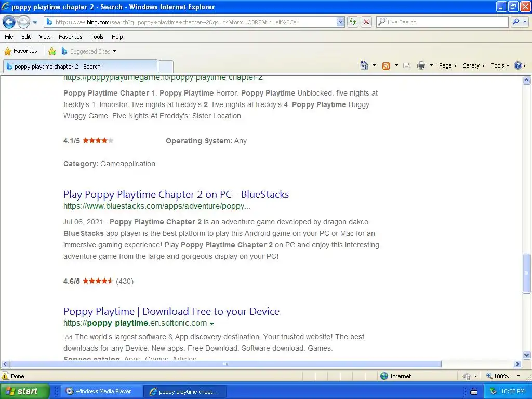Expand the address bar history dropdown

[x=340, y=22]
